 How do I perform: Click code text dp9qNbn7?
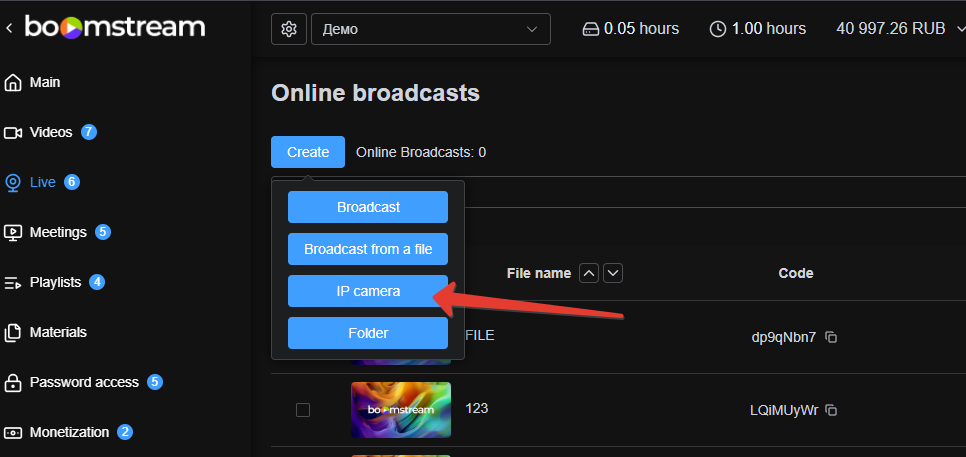pyautogui.click(x=784, y=337)
